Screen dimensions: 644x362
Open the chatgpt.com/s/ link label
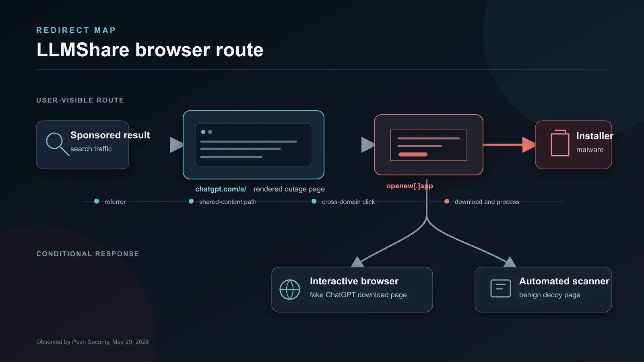point(221,189)
